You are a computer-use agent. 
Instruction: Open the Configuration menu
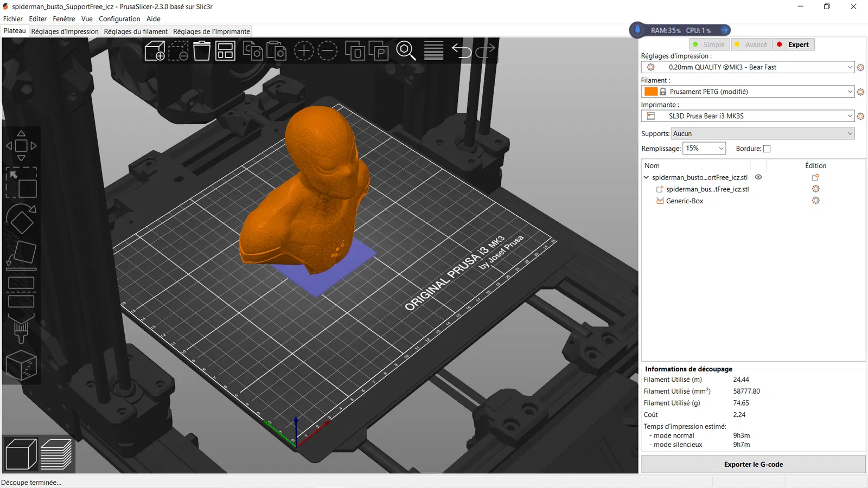pos(119,19)
